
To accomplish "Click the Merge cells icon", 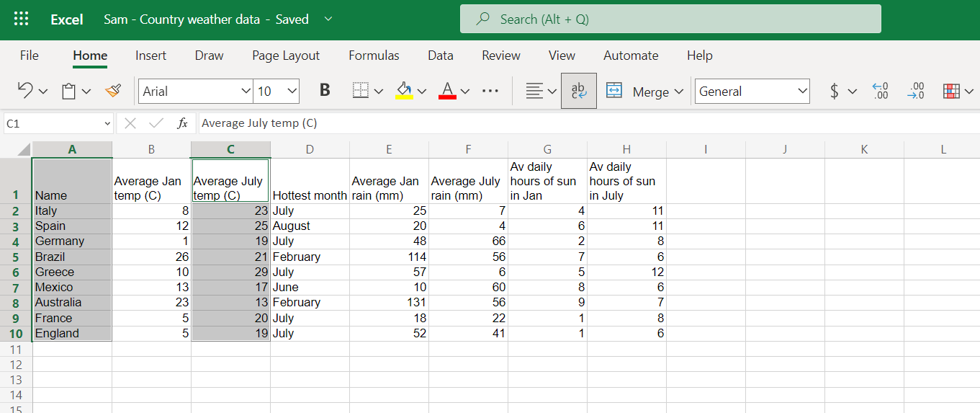I will 614,91.
